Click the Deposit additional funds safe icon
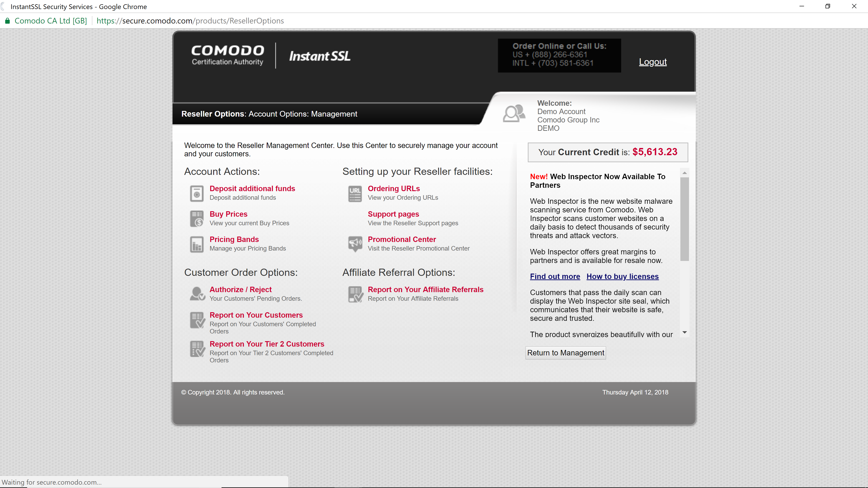The image size is (868, 488). [197, 193]
